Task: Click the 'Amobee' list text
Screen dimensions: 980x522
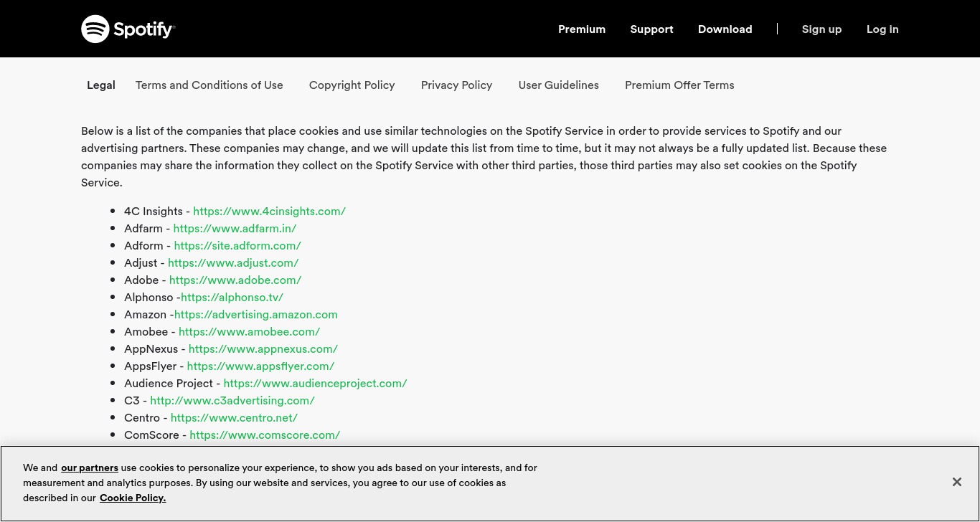Action: click(146, 331)
